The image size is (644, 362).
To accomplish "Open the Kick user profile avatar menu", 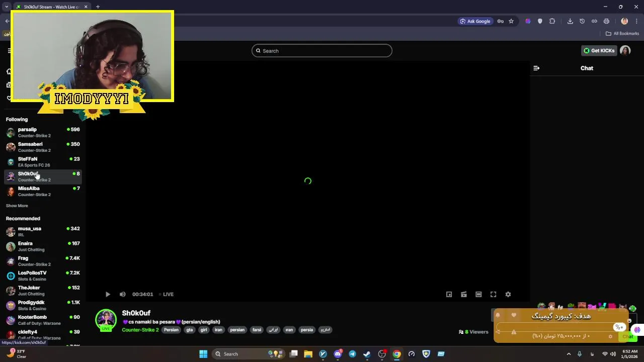I will point(625,50).
